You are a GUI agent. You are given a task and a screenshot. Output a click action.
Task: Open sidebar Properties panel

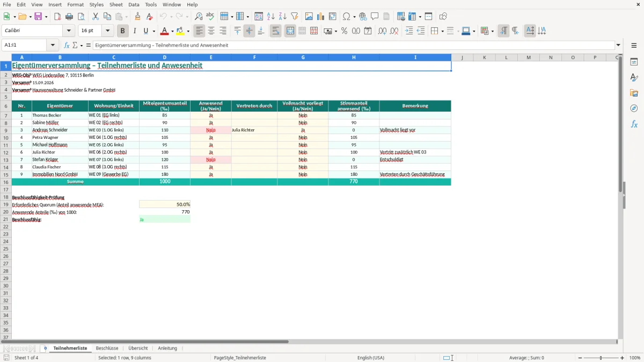634,62
